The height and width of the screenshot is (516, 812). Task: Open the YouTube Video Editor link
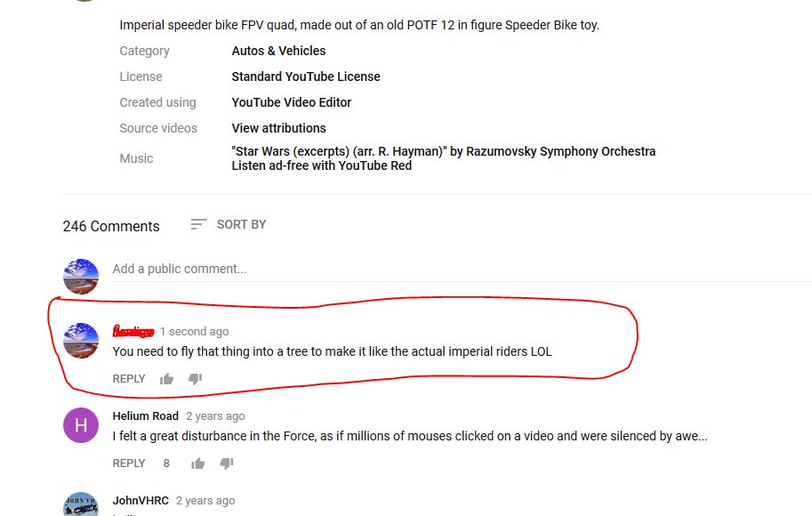coord(291,102)
